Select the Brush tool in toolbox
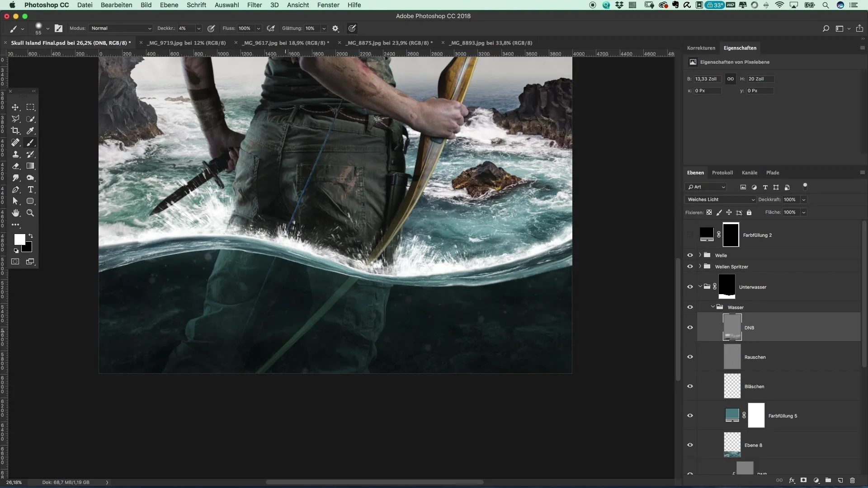 [x=30, y=142]
